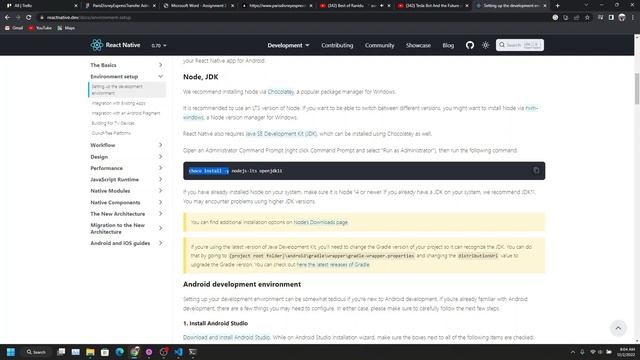Viewport: 640px width, 360px height.
Task: Switch to Chrome in taskbar
Action: tap(134, 352)
